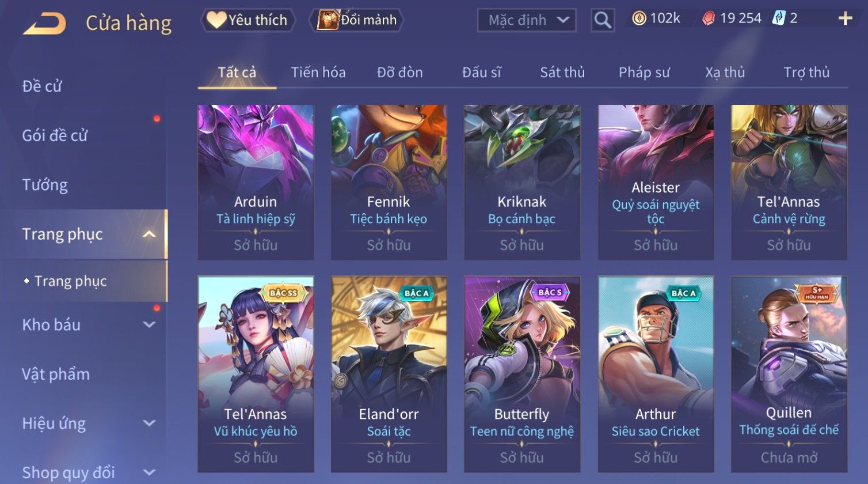
Task: Expand the Kho báu sidebar section
Action: click(149, 324)
